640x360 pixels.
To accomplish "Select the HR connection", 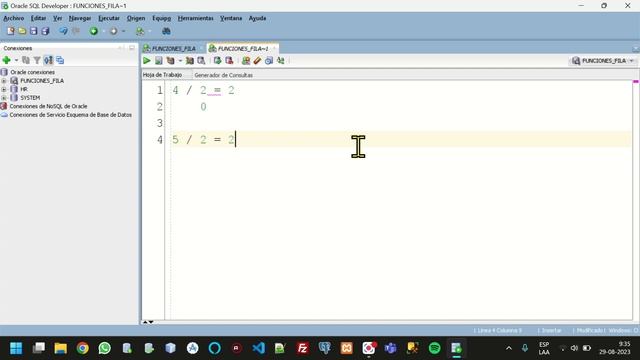I will pyautogui.click(x=24, y=89).
